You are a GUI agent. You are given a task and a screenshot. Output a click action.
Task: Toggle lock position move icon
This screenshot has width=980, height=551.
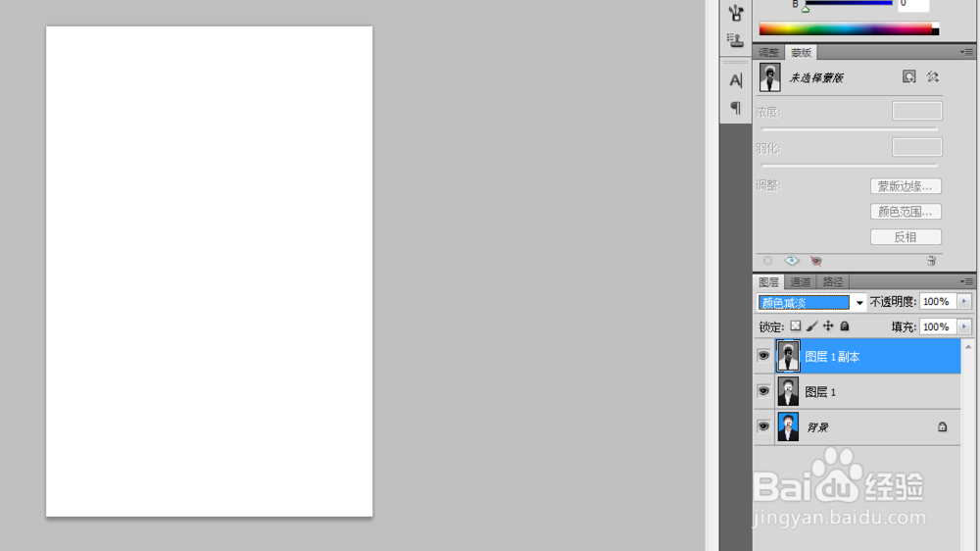[x=828, y=326]
